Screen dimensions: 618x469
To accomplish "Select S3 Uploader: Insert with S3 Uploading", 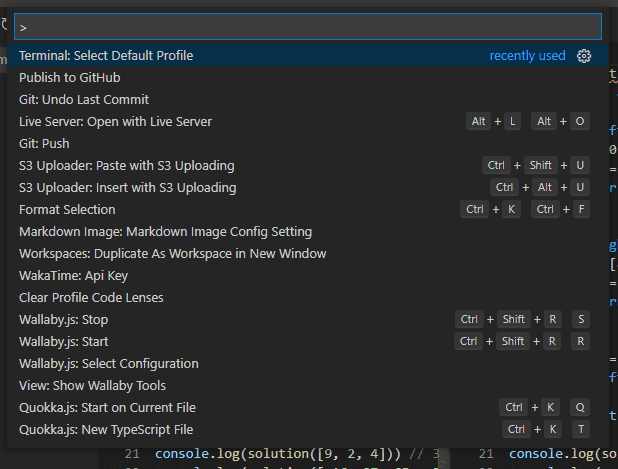I will 308,188.
